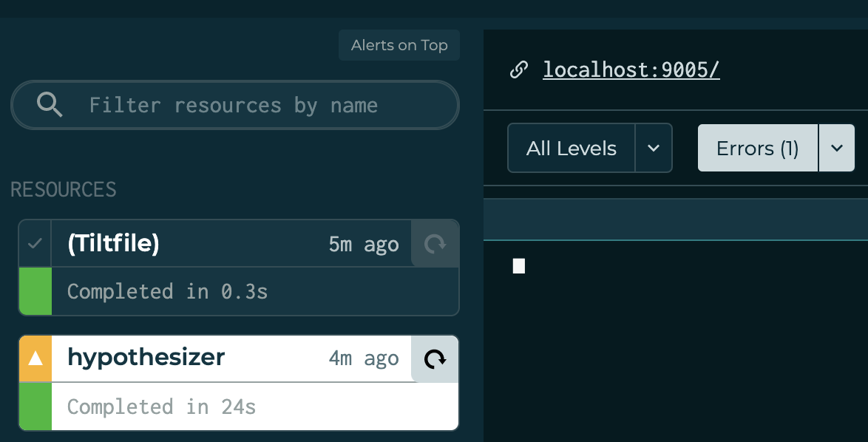The height and width of the screenshot is (442, 868).
Task: Click the magnifier search icon
Action: [x=50, y=104]
